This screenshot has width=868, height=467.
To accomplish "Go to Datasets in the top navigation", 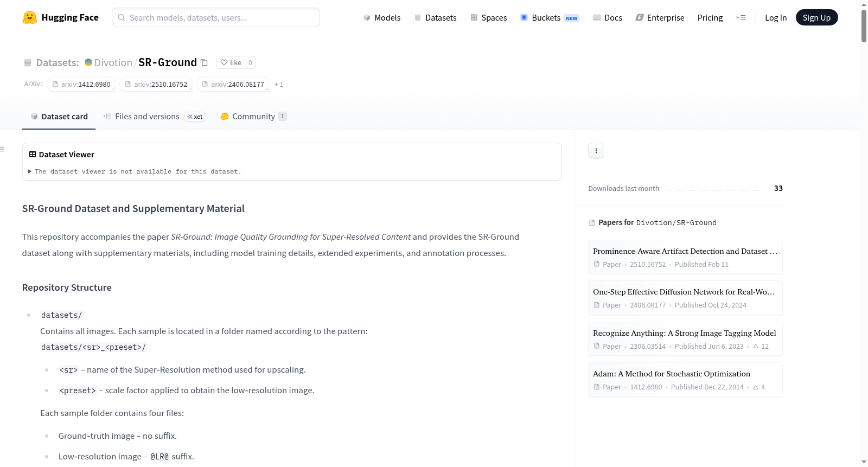I will tap(436, 17).
